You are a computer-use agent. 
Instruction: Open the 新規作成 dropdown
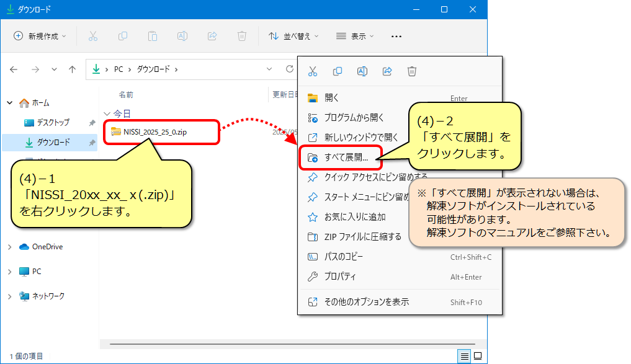tap(40, 36)
